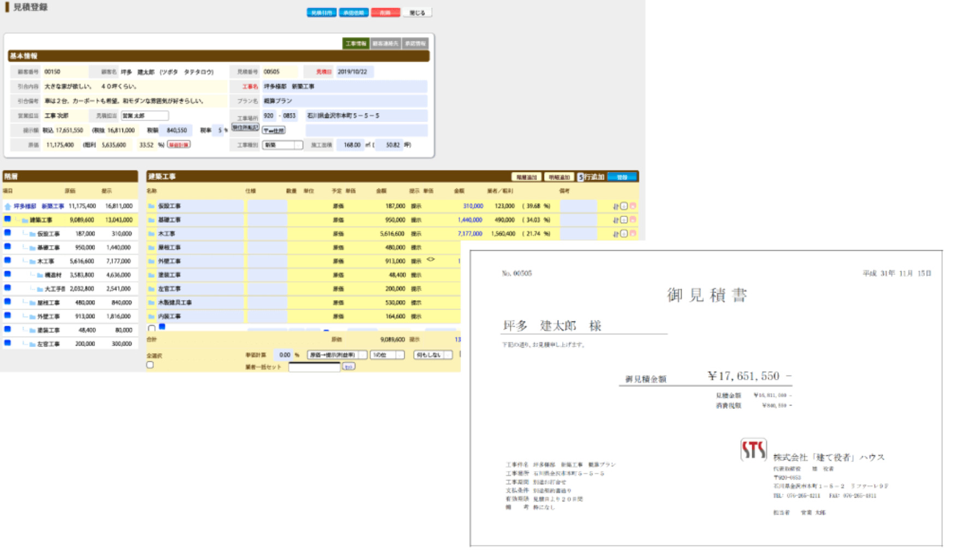Image resolution: width=956 pixels, height=560 pixels.
Task: Switch to the 承認情報 tab
Action: pyautogui.click(x=415, y=44)
